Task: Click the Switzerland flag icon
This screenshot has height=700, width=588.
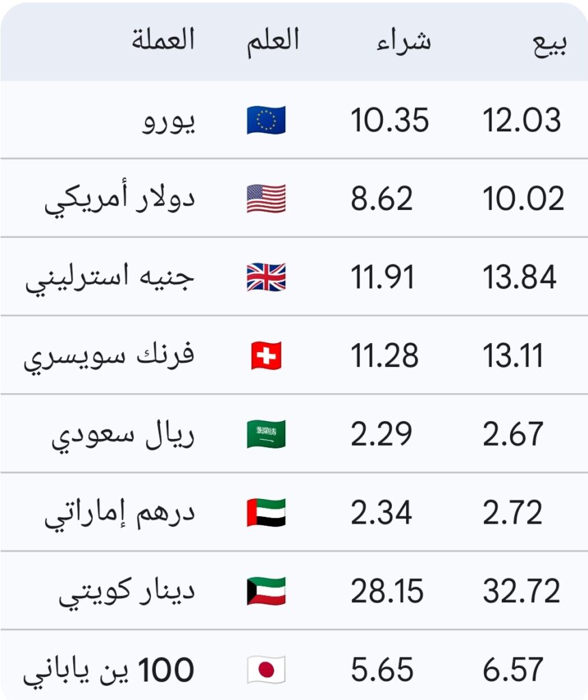Action: tap(266, 356)
